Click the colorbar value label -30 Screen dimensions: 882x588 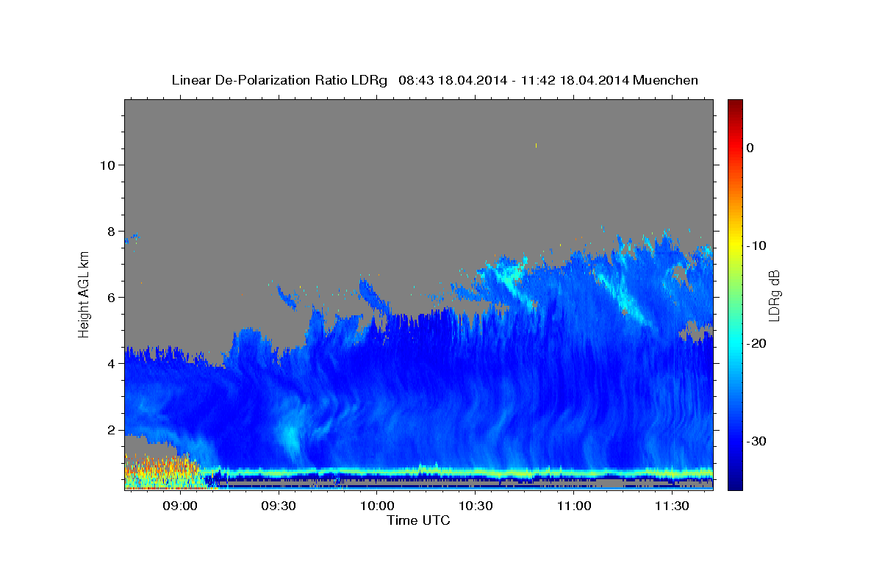757,441
